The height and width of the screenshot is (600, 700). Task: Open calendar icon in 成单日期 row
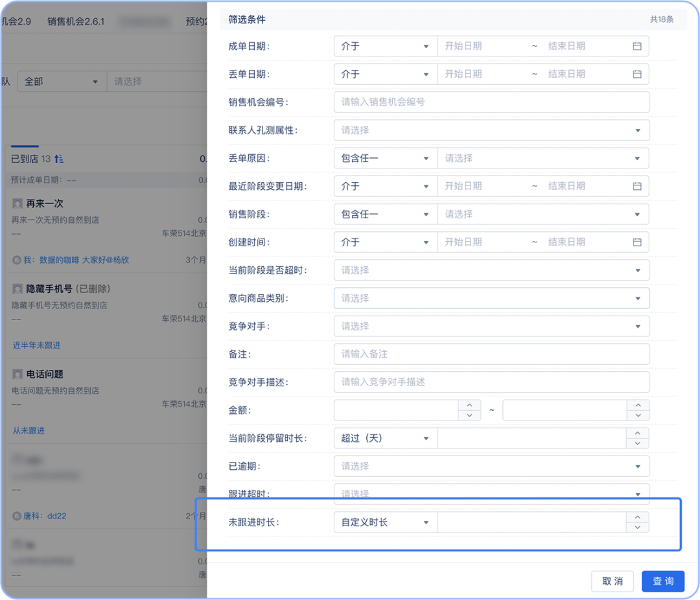pos(637,46)
